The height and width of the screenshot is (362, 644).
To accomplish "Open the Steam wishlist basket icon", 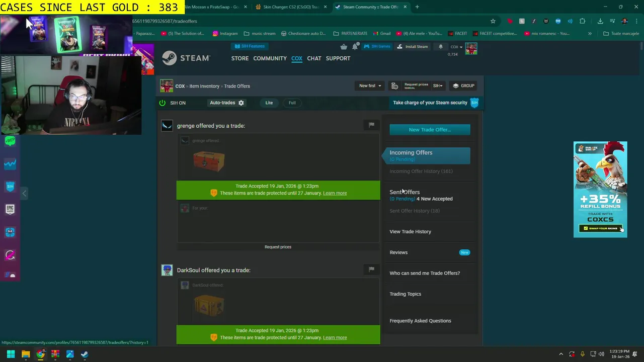I will (x=344, y=46).
